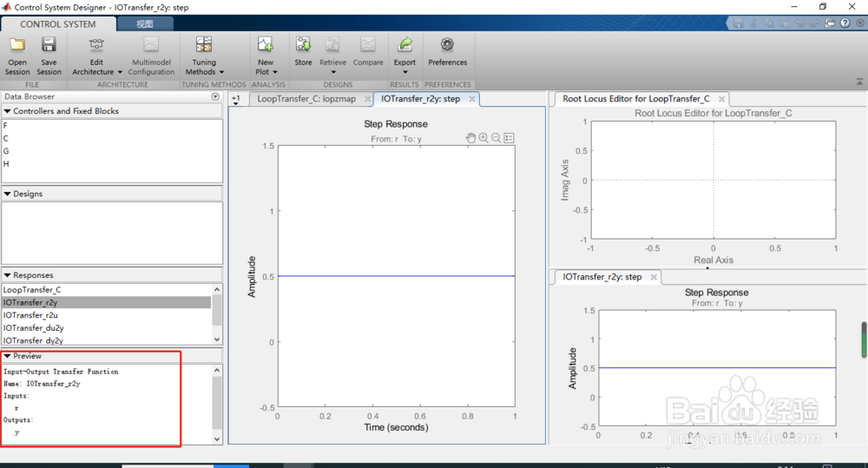The width and height of the screenshot is (868, 468).
Task: Activate Zoom Out tool on step plot
Action: point(496,138)
